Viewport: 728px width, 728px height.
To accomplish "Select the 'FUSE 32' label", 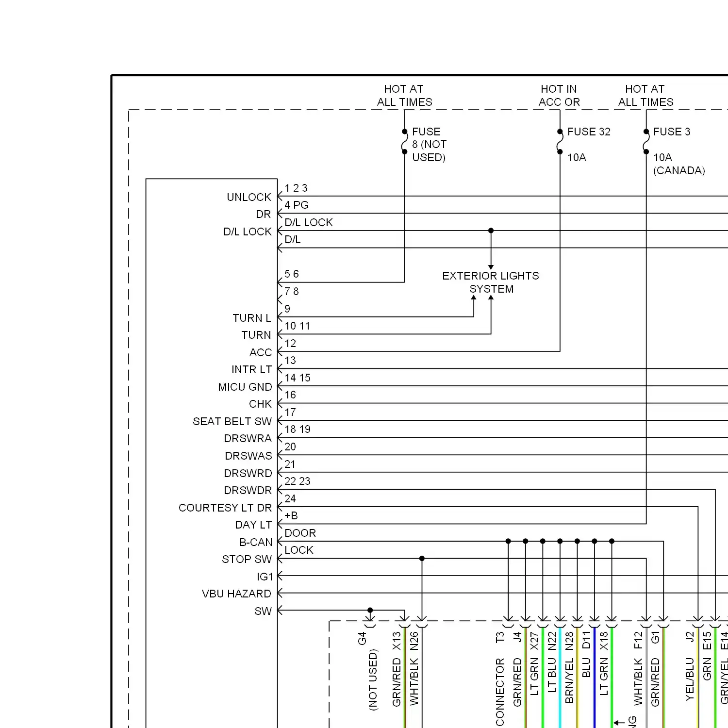I will click(589, 132).
